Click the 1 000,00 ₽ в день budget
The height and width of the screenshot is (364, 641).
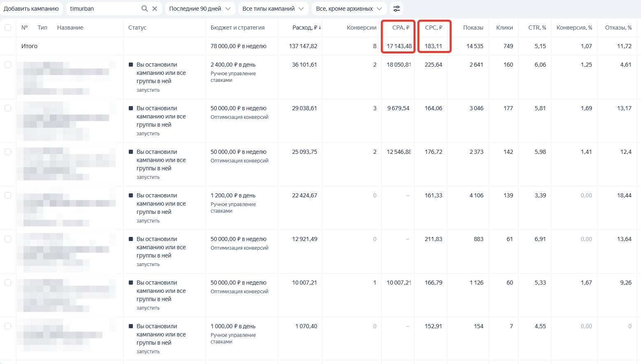click(x=233, y=326)
